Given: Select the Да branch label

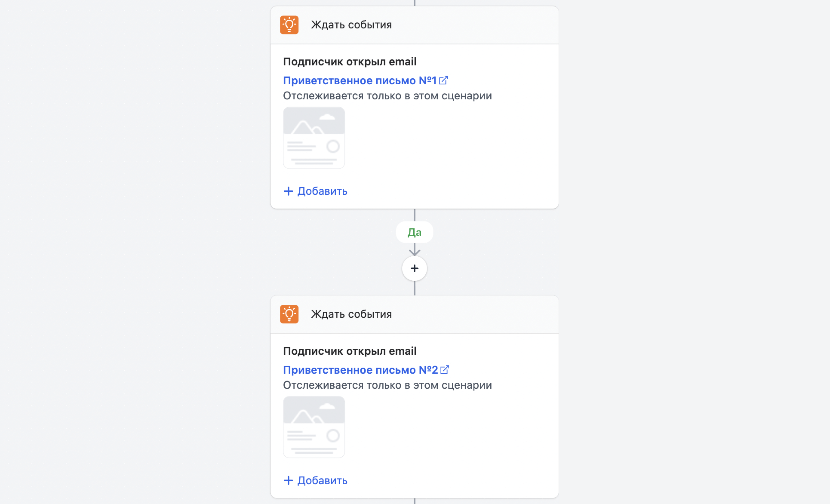Looking at the screenshot, I should click(x=414, y=232).
